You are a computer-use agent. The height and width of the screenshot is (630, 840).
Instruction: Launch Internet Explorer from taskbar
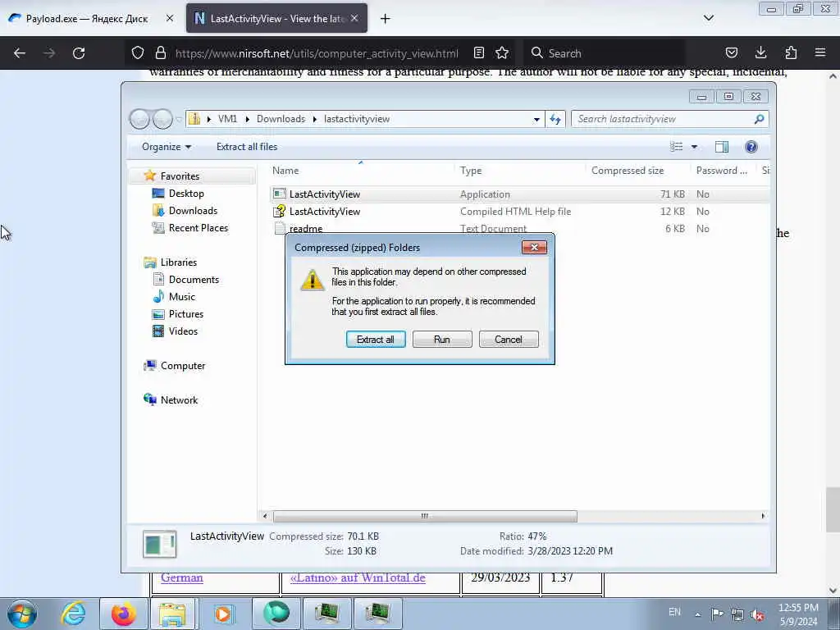[x=73, y=614]
